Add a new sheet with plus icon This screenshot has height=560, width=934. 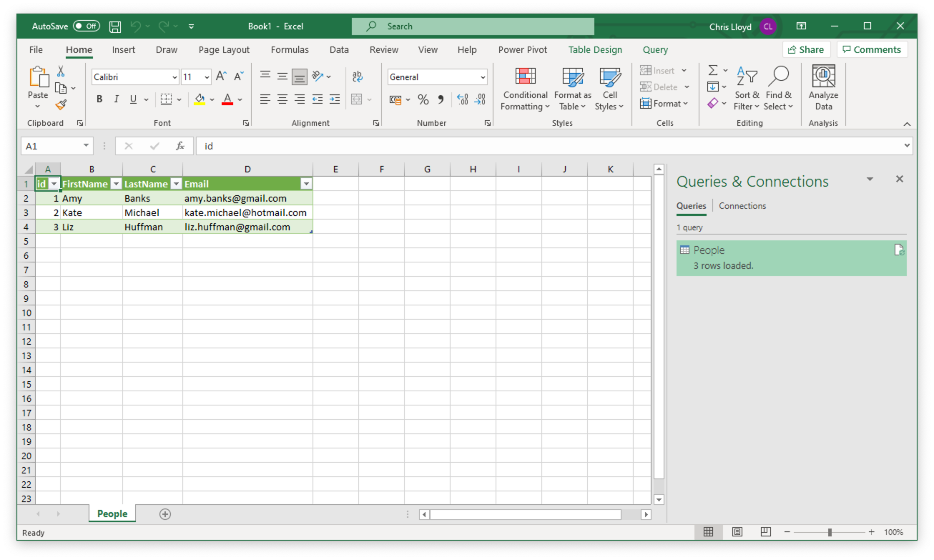165,514
